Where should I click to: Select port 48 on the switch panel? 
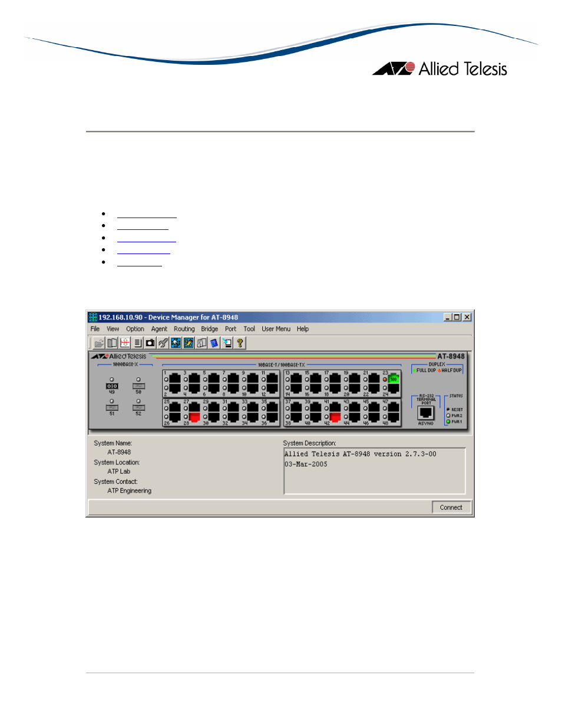click(x=394, y=417)
